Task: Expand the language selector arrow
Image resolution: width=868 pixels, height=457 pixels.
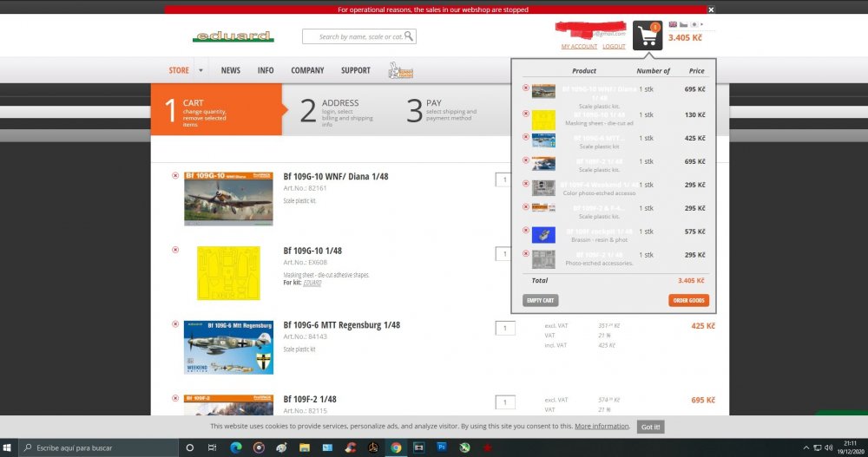Action: [702, 24]
